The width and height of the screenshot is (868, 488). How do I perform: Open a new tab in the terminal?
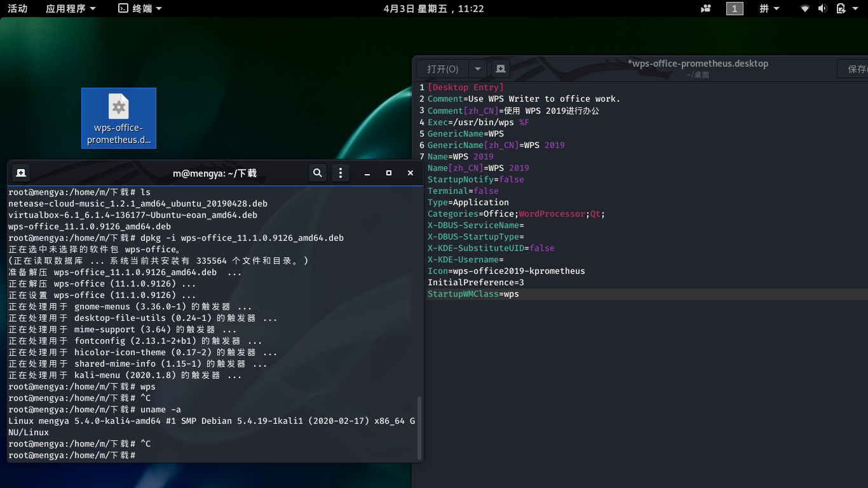(x=20, y=173)
